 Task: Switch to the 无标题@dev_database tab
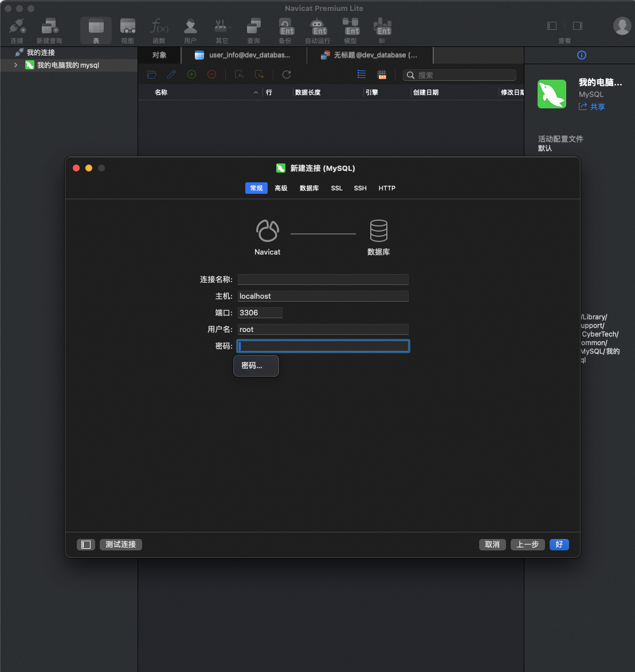point(370,55)
